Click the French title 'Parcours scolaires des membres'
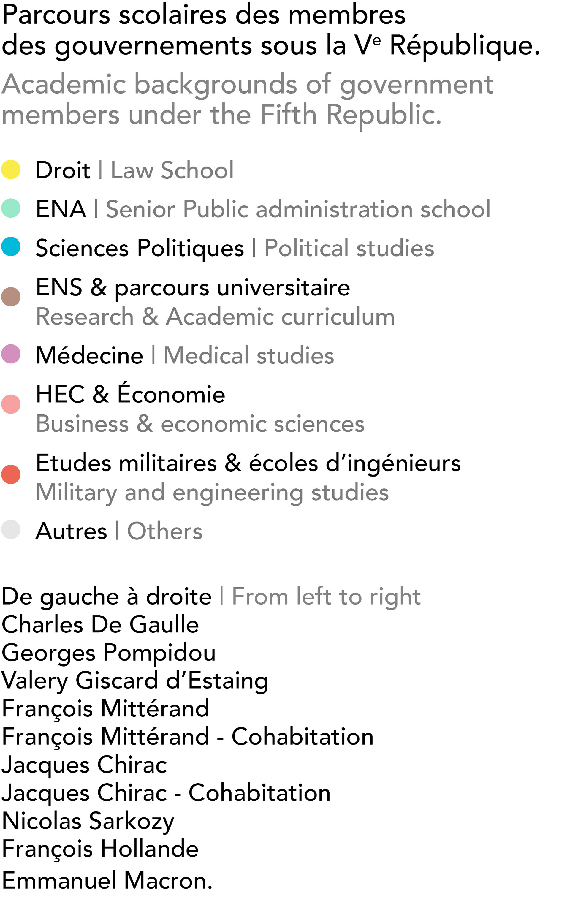The width and height of the screenshot is (570, 924). coord(204,15)
